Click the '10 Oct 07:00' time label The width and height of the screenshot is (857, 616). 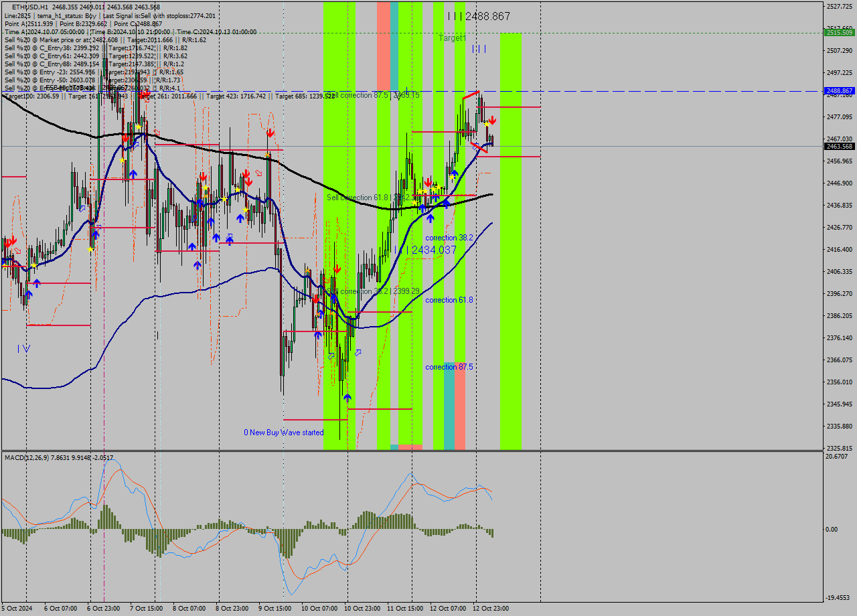(x=319, y=609)
